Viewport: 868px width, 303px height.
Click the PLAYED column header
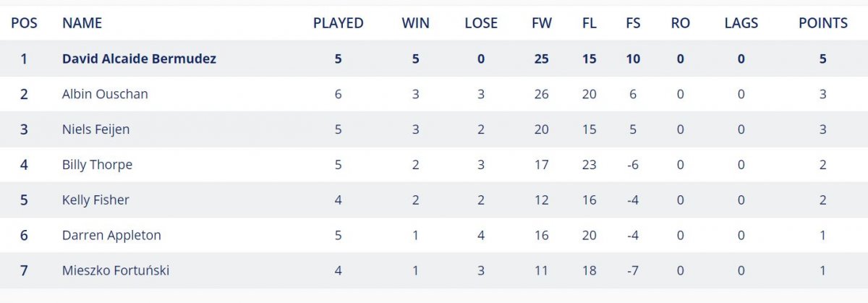coord(338,23)
